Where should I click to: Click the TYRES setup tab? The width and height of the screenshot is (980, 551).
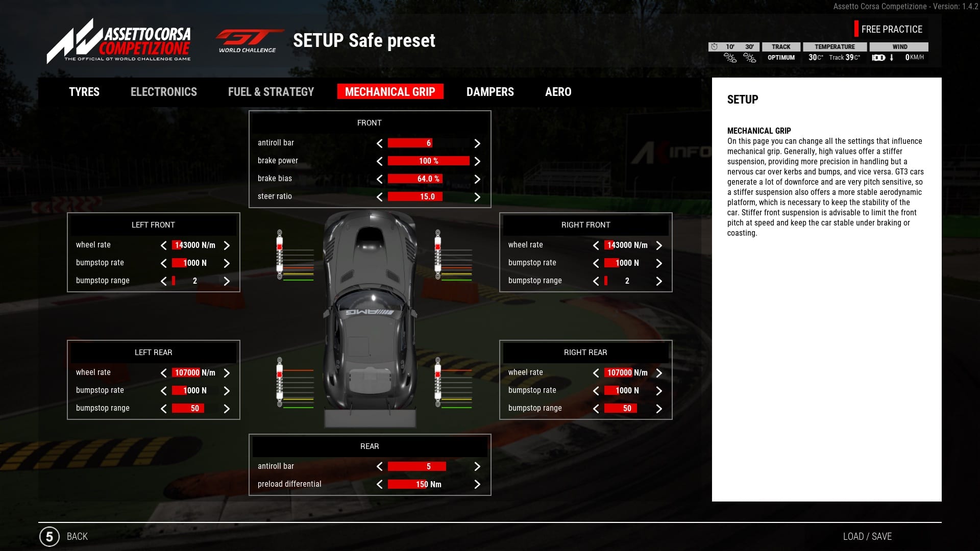[x=84, y=91]
